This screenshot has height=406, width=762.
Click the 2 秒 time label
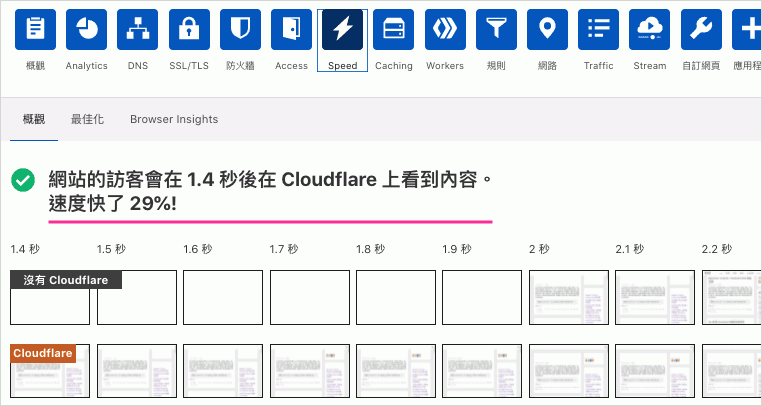539,249
